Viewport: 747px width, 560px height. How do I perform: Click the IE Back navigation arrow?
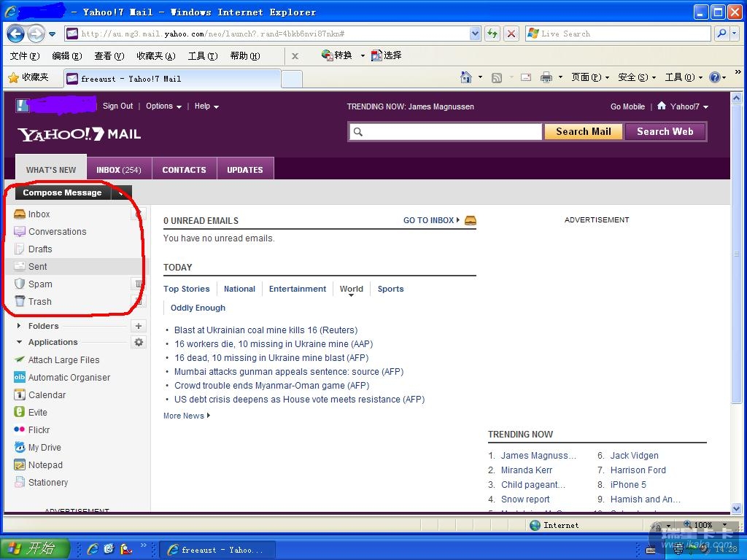pyautogui.click(x=16, y=34)
